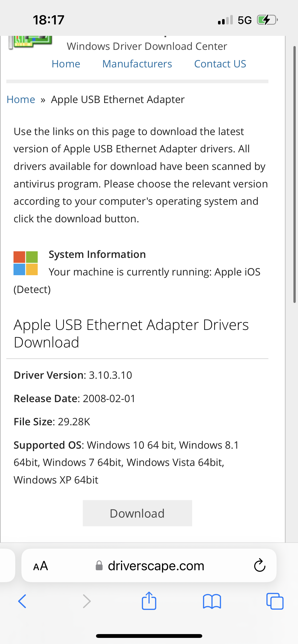
Task: Tap the (Detect) system text
Action: coord(32,289)
